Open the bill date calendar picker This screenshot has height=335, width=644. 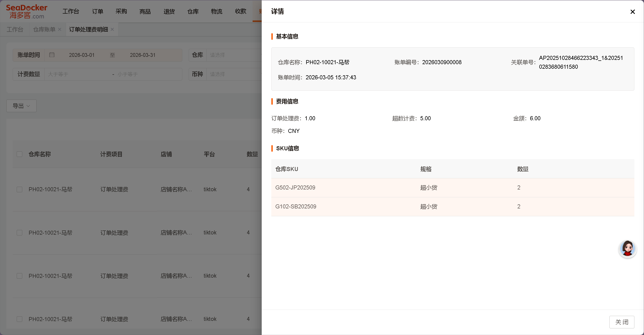click(52, 55)
